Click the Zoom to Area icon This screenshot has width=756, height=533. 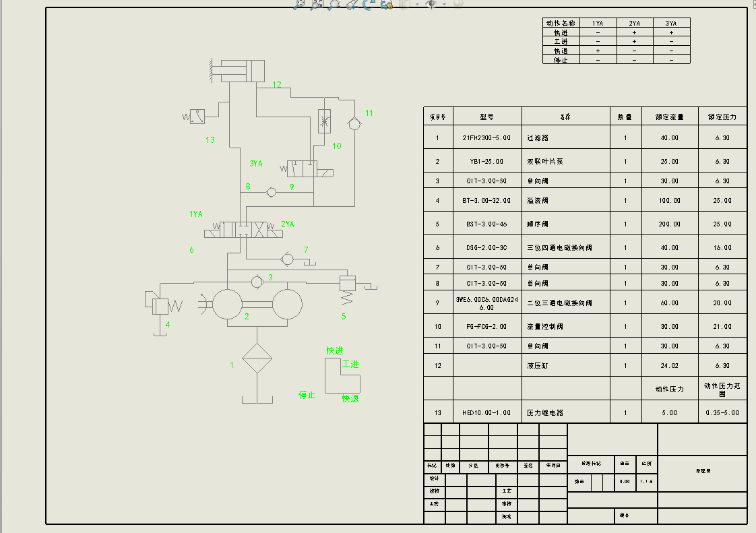coord(317,4)
